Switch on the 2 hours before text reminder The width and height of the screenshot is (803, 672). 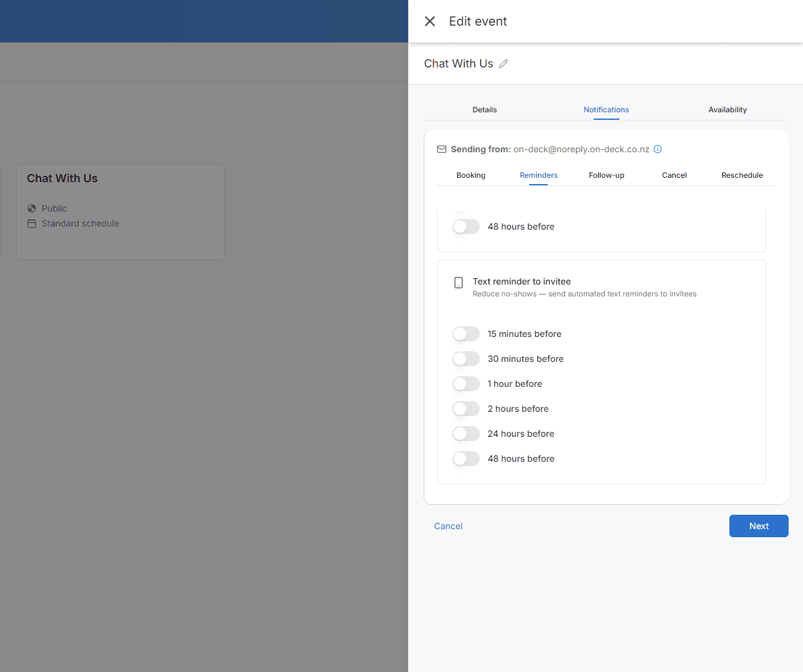click(465, 409)
